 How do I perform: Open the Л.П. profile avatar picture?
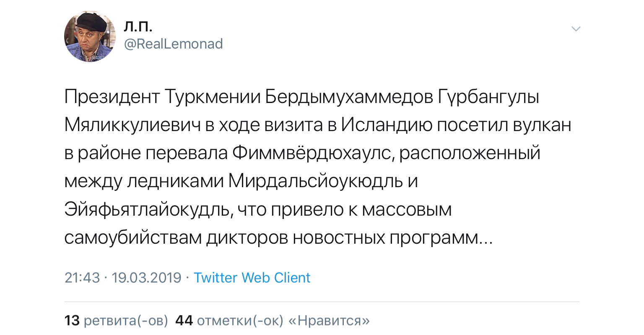(90, 36)
